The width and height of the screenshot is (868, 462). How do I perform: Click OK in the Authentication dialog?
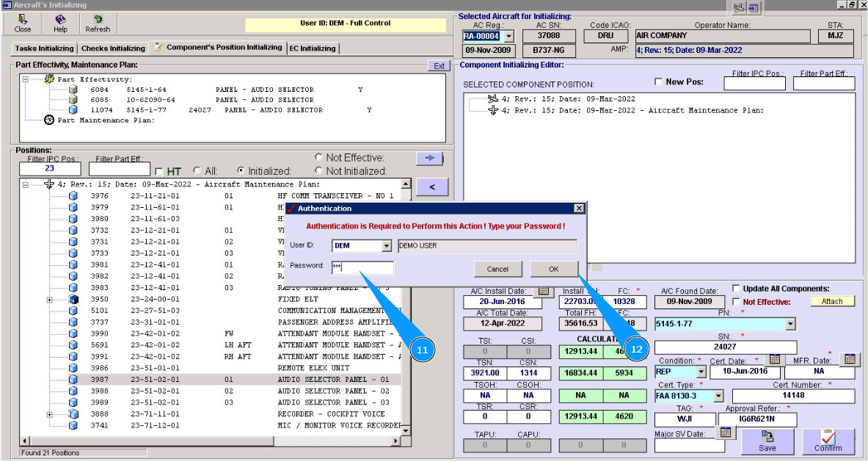click(x=554, y=270)
